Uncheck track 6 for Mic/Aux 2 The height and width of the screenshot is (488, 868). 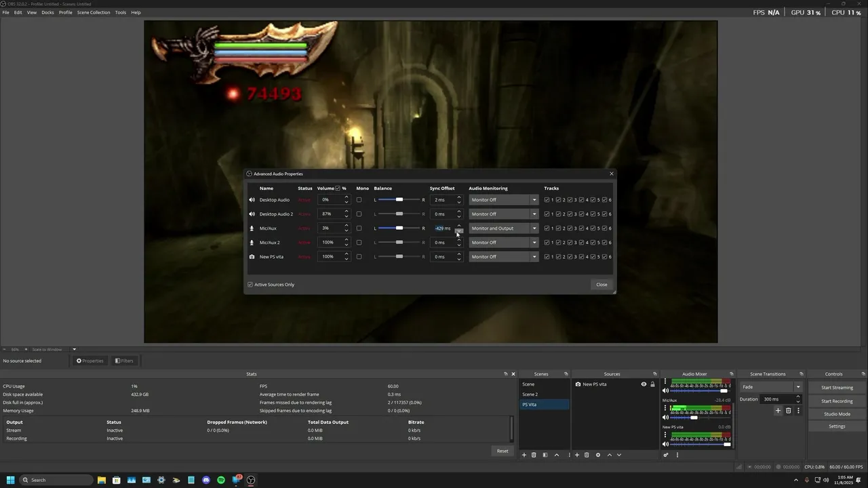point(604,243)
